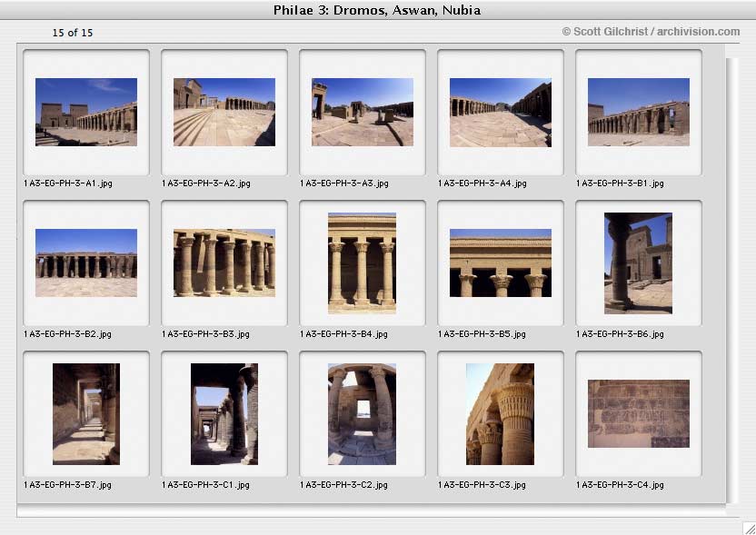
Task: Click the filename label 1A3-EG-PH-3-B6.jpg
Action: 620,334
